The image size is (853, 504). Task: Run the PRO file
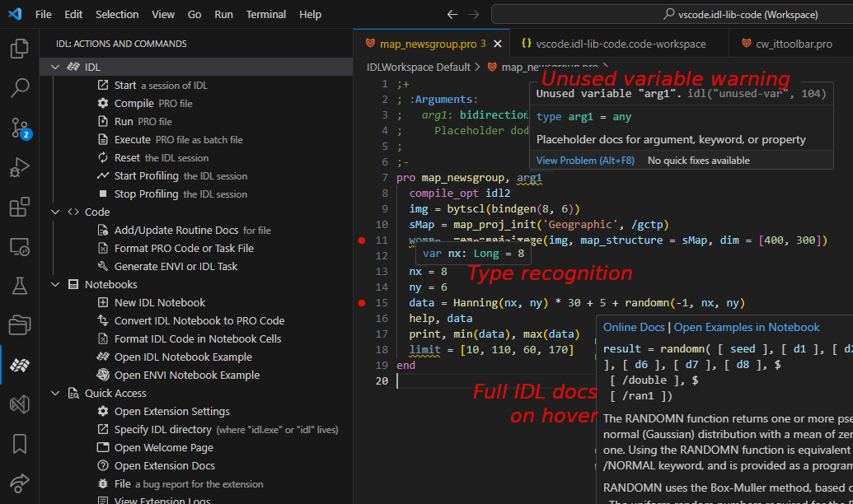click(134, 122)
